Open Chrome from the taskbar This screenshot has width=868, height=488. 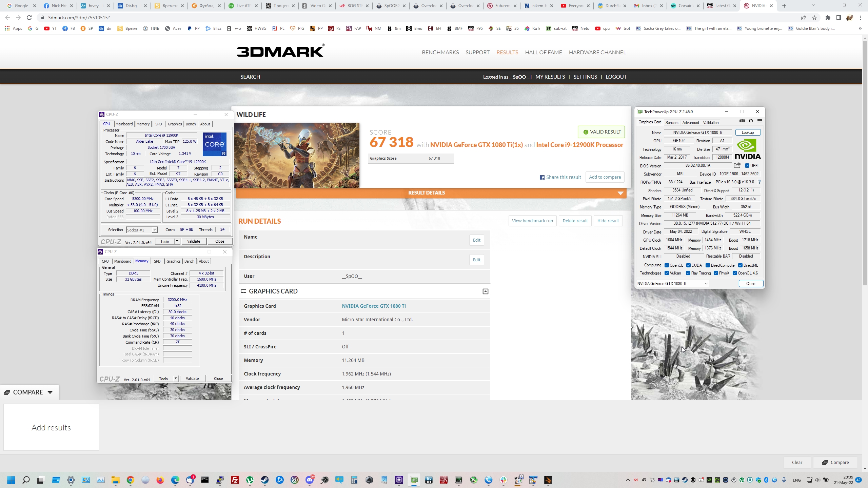pyautogui.click(x=131, y=480)
